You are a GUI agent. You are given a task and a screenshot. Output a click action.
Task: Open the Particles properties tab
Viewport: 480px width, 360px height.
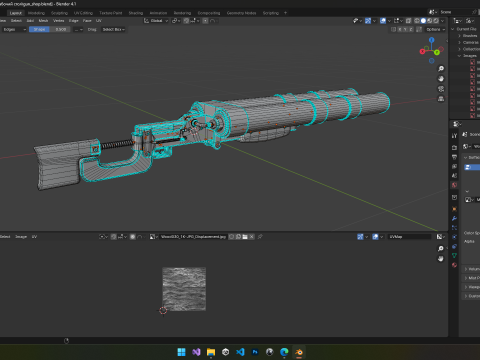point(454,228)
